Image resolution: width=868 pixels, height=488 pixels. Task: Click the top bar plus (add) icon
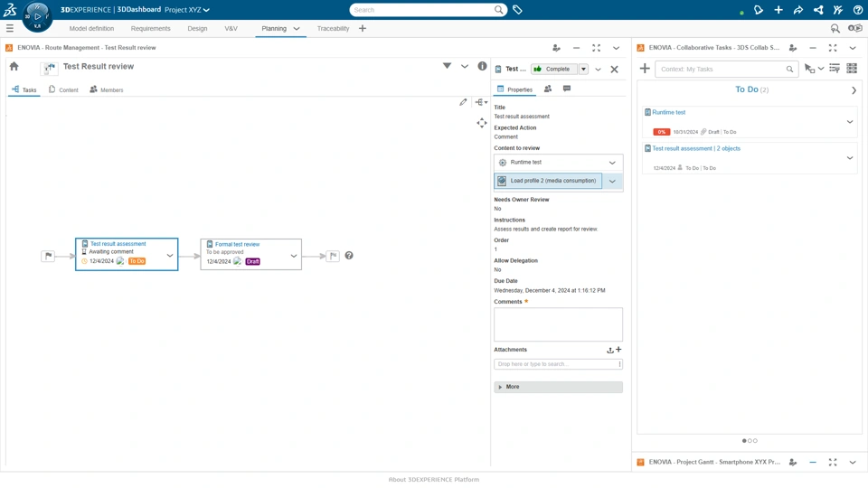pos(778,9)
